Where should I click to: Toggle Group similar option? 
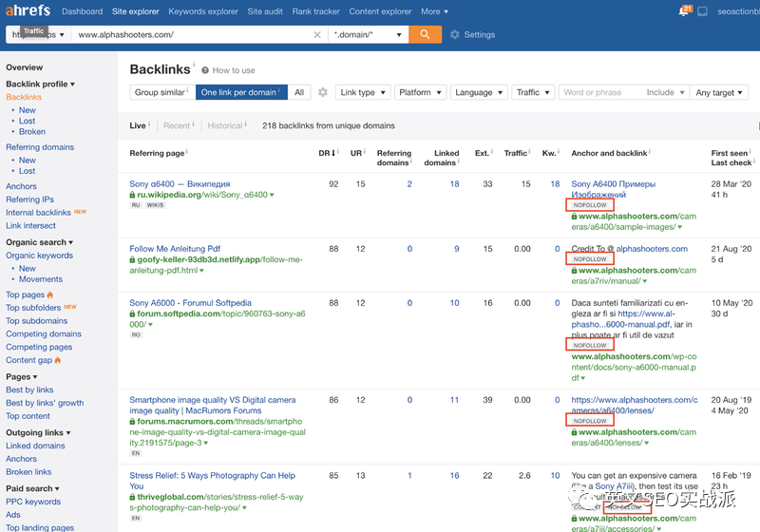point(162,92)
